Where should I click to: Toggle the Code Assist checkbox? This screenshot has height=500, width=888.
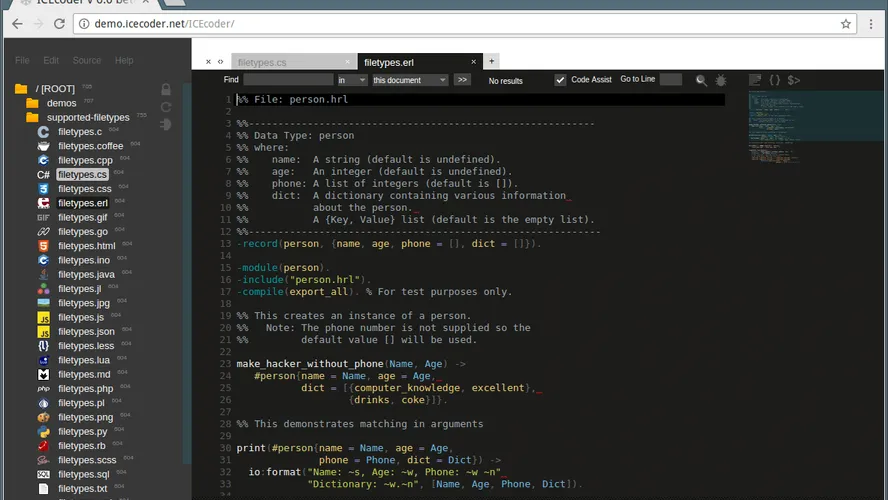(561, 80)
